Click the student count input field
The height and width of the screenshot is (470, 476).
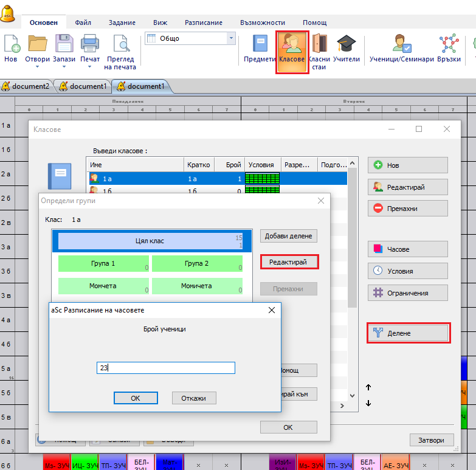click(165, 368)
